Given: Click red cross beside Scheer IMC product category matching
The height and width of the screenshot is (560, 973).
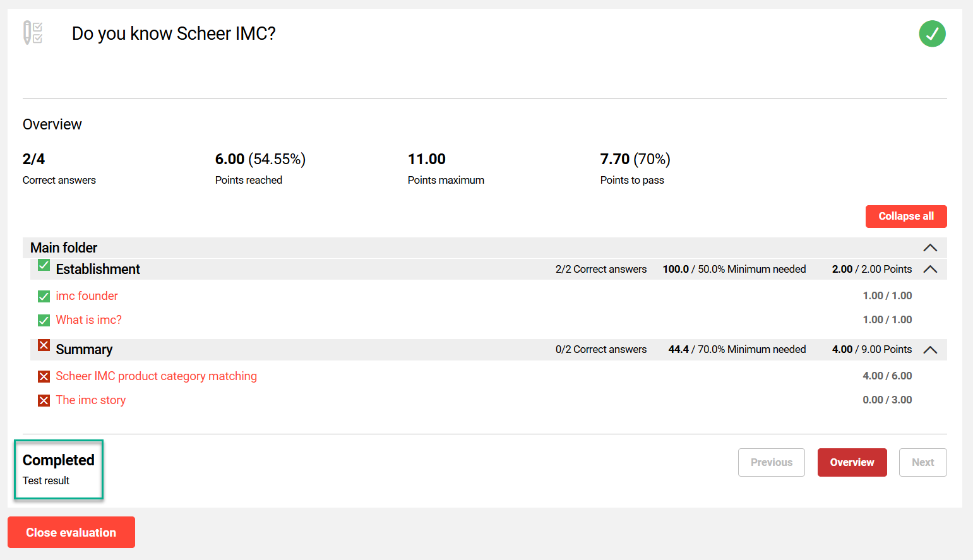Looking at the screenshot, I should pyautogui.click(x=44, y=376).
